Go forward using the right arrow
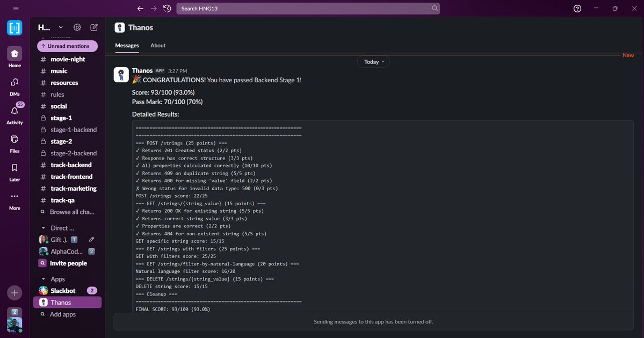Screen dimensions: 644x338 tap(154, 8)
